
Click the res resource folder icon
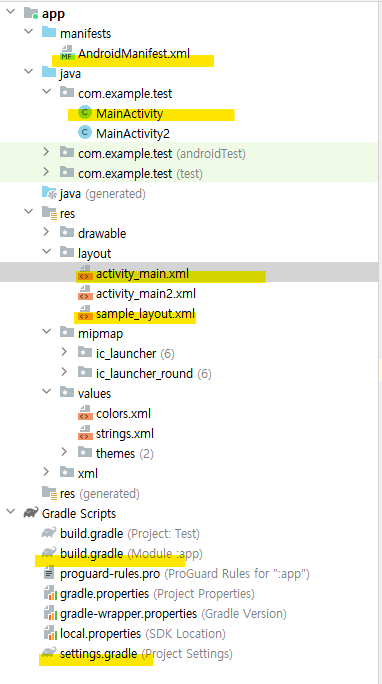[x=49, y=213]
